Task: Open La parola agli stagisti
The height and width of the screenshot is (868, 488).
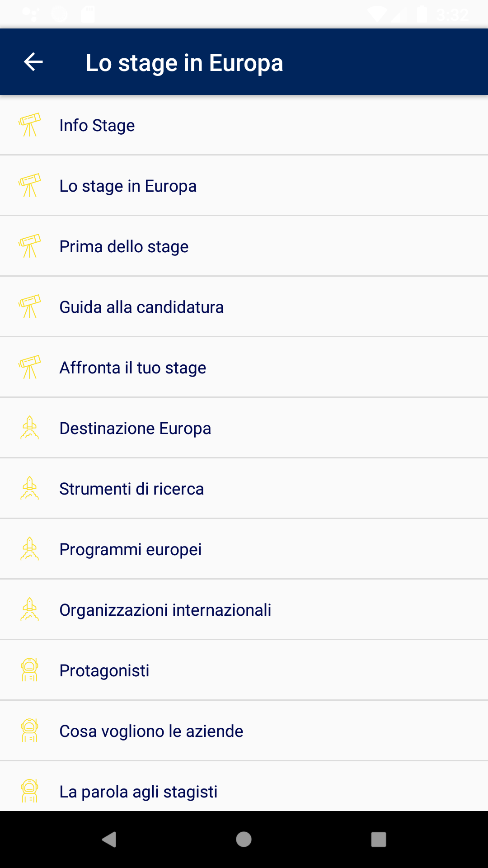Action: coord(138,792)
